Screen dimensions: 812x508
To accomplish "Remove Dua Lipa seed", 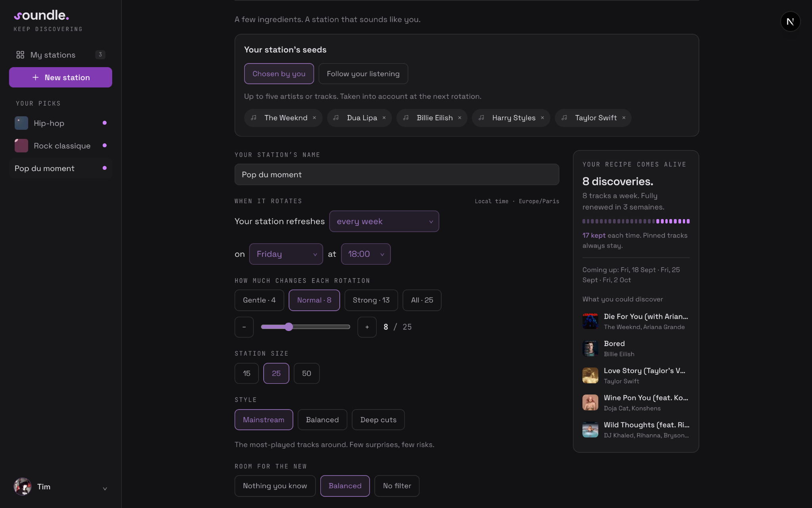I will coord(384,118).
